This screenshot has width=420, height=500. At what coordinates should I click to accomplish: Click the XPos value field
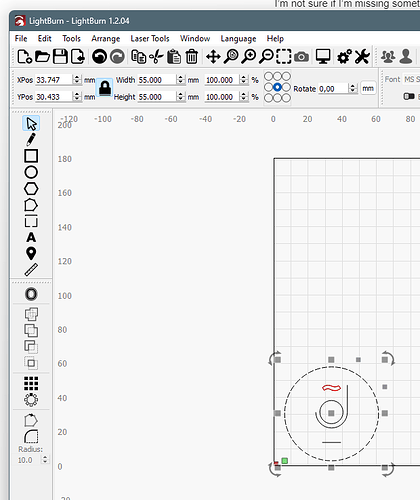[54, 80]
